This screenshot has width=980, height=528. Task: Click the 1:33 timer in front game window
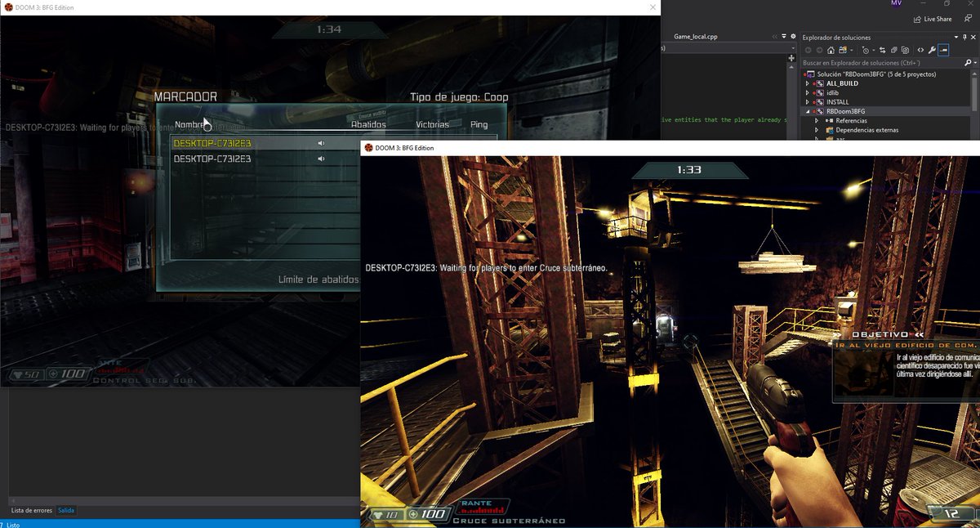click(688, 170)
